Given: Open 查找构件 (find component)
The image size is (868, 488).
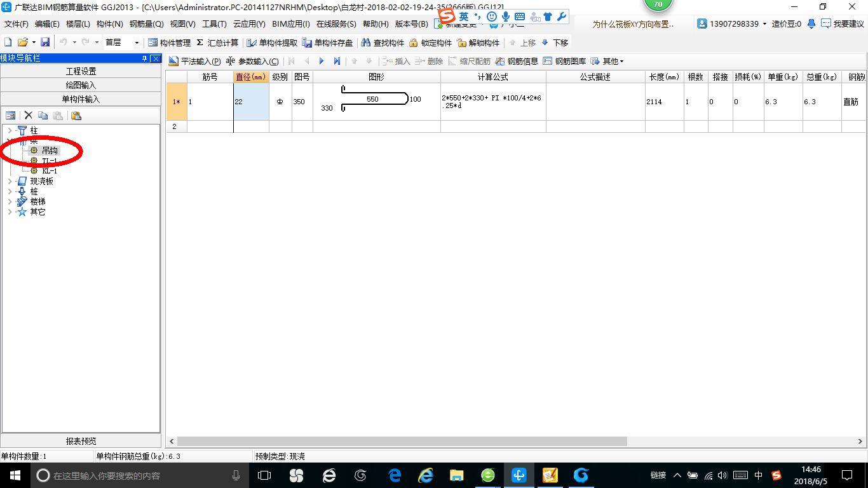Looking at the screenshot, I should (x=383, y=43).
